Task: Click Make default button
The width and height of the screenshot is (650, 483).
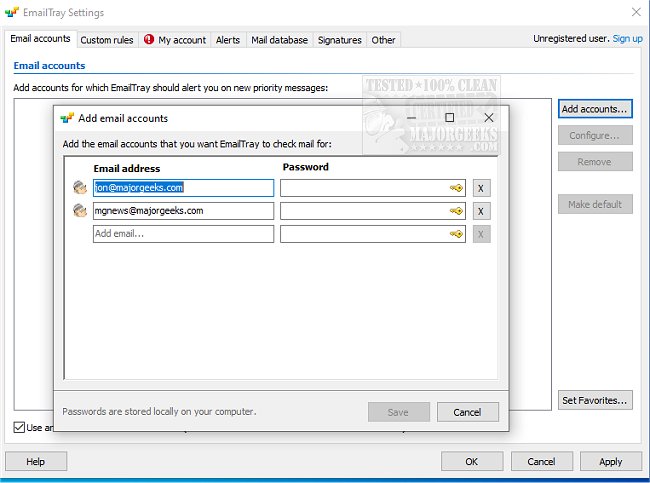Action: (x=595, y=204)
